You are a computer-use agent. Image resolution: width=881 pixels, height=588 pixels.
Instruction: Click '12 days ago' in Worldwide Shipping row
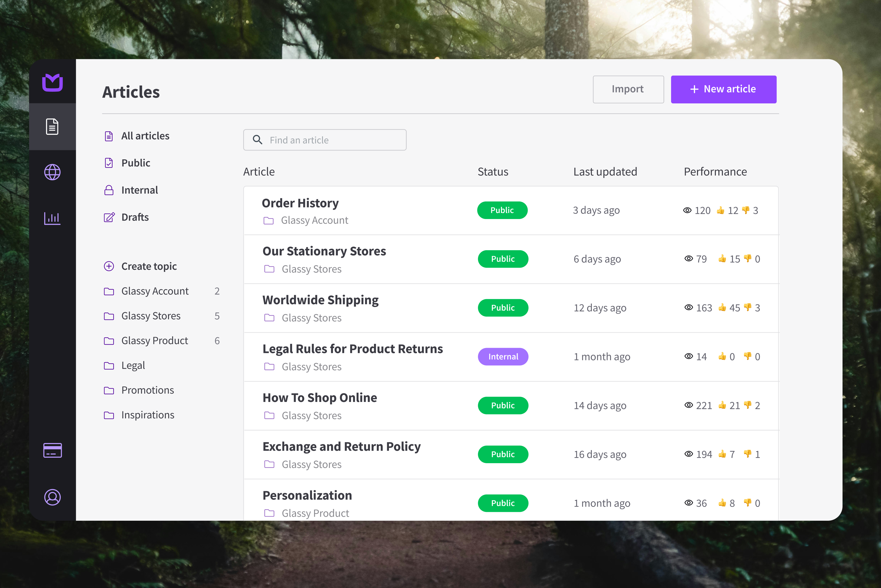(x=600, y=308)
